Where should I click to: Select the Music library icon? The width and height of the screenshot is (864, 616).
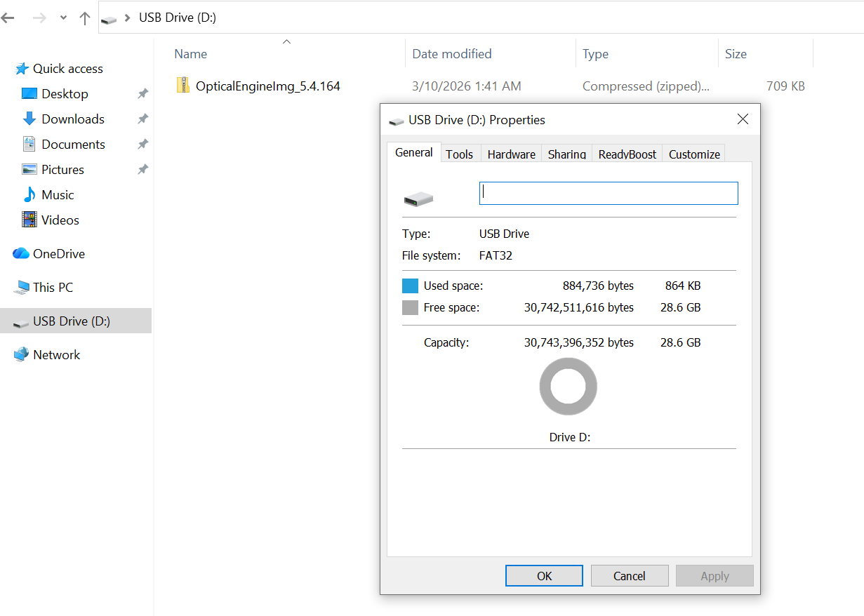pyautogui.click(x=29, y=195)
